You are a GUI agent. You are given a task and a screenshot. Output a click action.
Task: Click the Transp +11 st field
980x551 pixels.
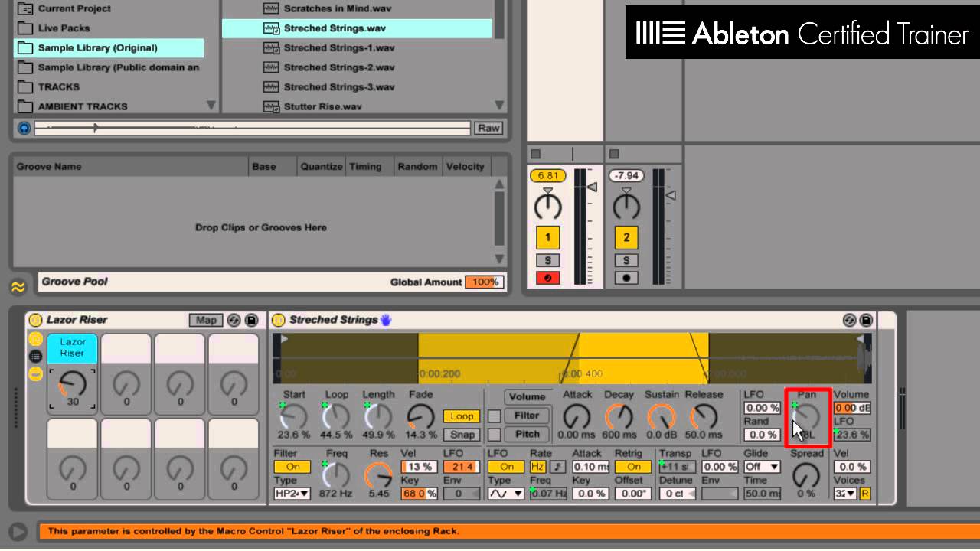[x=678, y=467]
